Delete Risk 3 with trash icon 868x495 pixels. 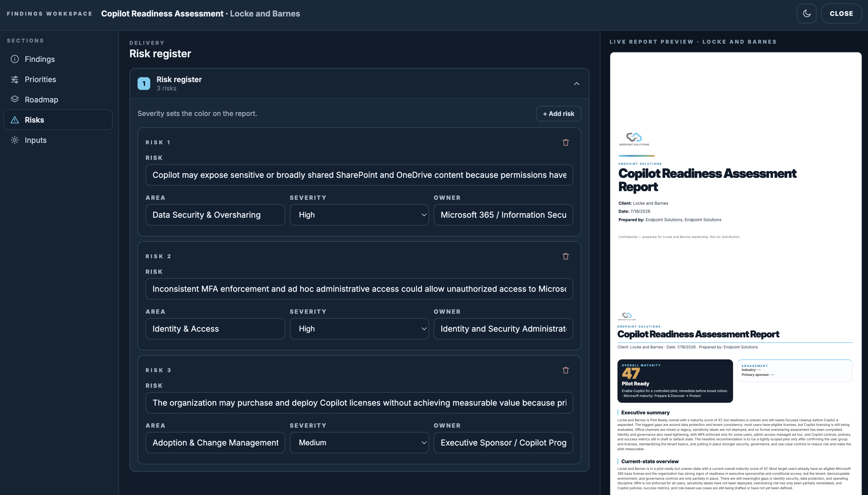coord(566,370)
